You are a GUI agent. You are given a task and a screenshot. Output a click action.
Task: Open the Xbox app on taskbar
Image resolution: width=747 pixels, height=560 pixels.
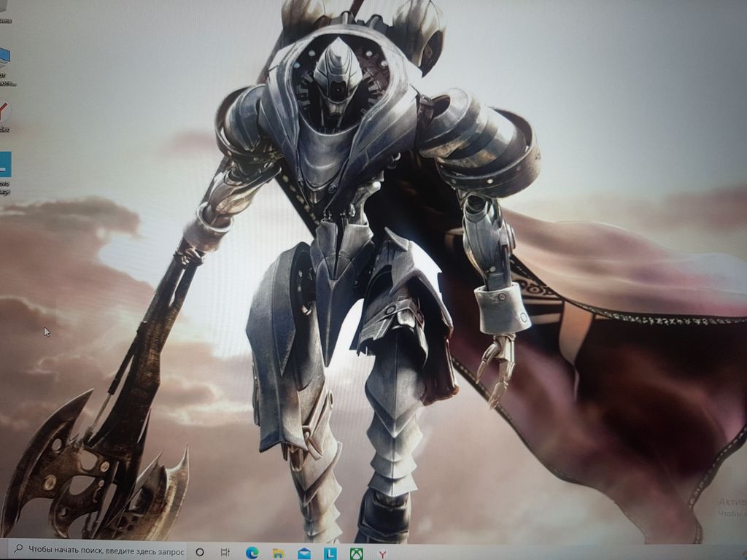point(356,554)
